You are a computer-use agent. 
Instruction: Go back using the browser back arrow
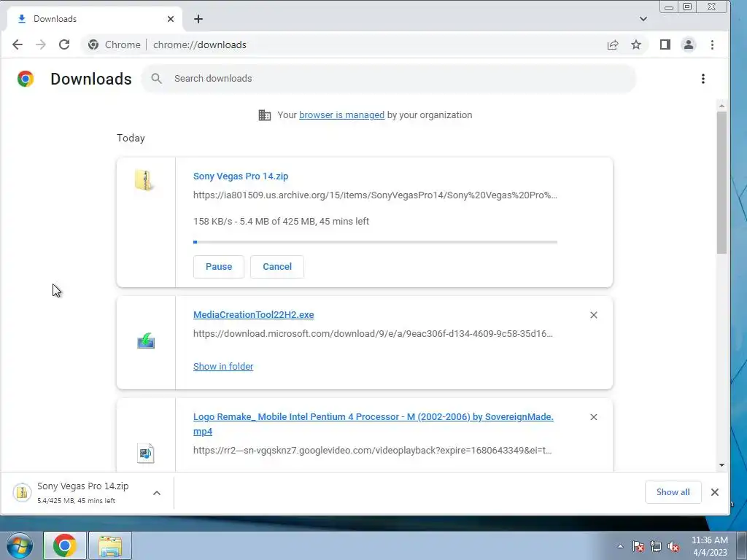click(18, 44)
